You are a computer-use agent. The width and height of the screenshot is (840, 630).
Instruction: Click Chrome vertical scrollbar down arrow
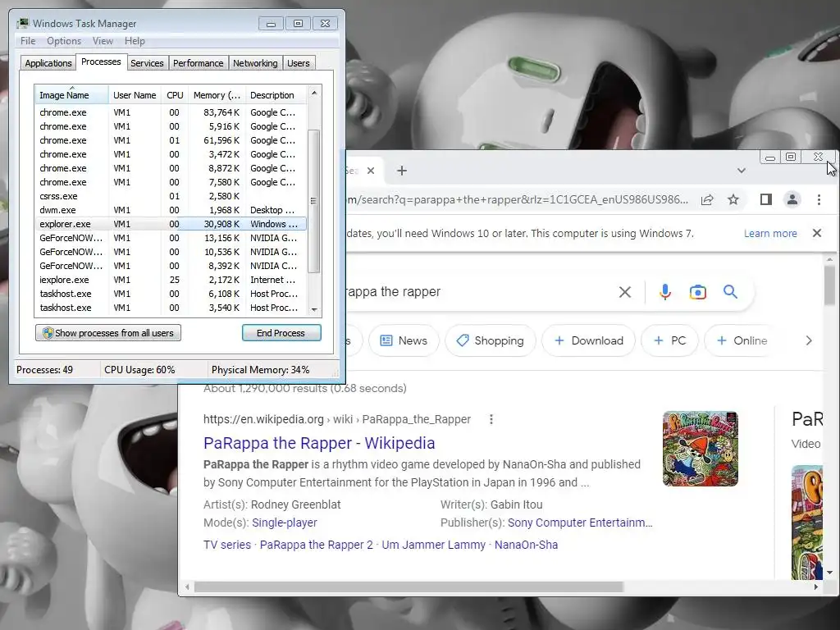click(830, 573)
